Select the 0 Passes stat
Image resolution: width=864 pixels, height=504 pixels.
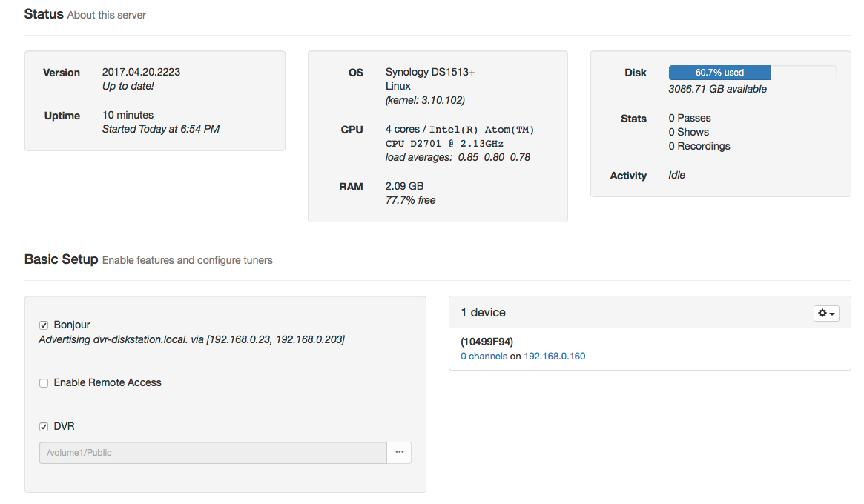pos(690,119)
